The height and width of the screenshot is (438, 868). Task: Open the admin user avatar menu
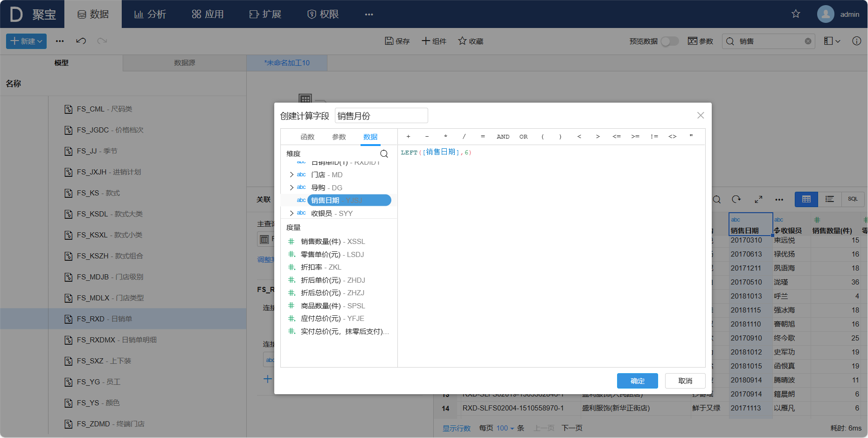826,14
